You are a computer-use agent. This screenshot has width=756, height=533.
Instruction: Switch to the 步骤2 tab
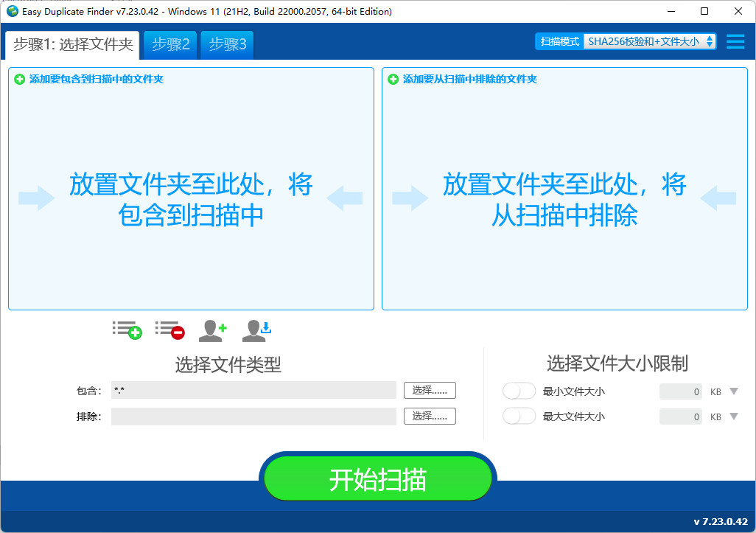coord(171,45)
